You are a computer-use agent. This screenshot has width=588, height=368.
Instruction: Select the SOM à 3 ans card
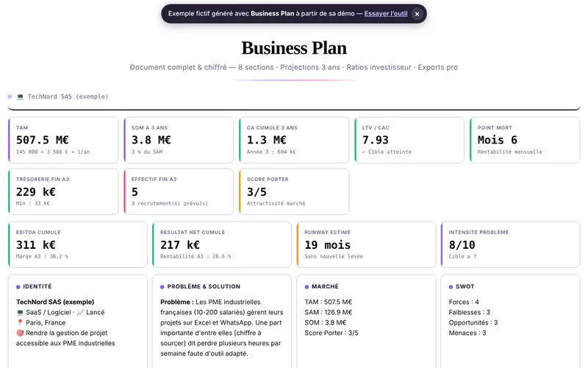(179, 140)
